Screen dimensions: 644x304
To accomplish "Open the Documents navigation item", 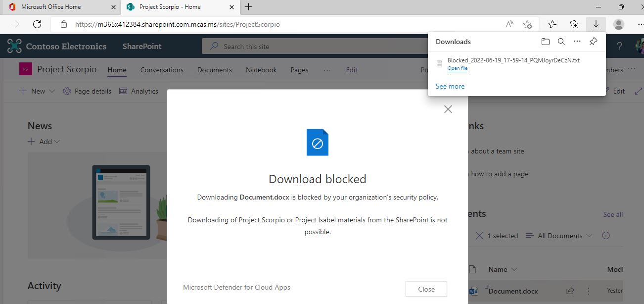I will [214, 70].
